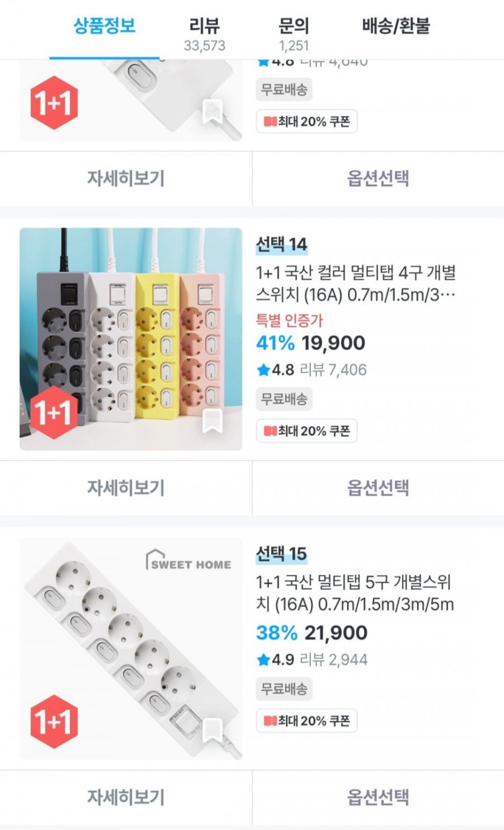Open 옵션선택 for 선택 14 product

(378, 487)
